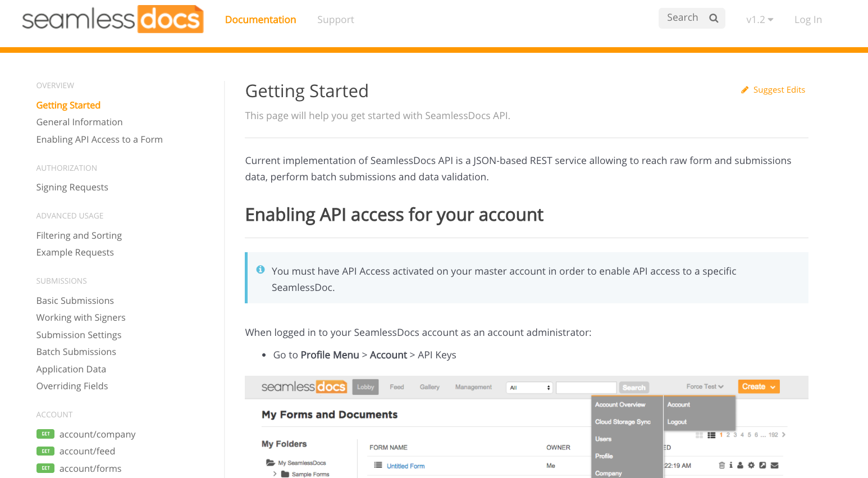
Task: Open the Documentation tab
Action: pyautogui.click(x=261, y=20)
